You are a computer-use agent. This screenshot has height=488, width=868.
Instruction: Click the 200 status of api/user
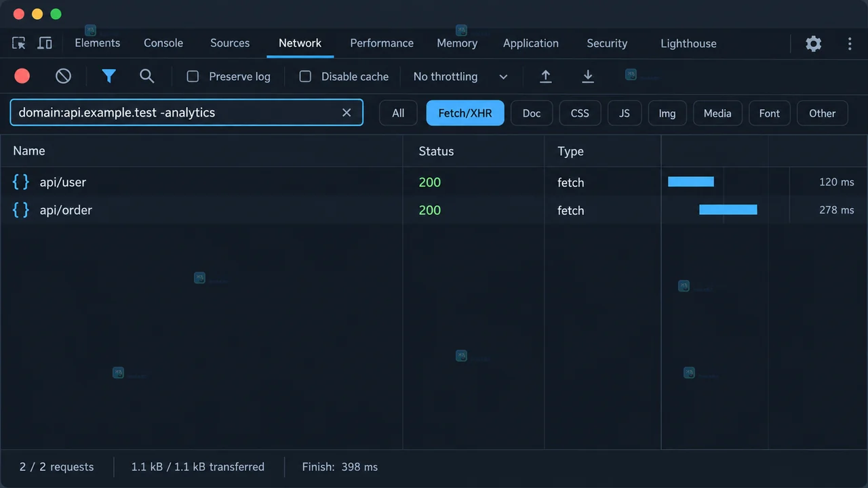coord(430,182)
